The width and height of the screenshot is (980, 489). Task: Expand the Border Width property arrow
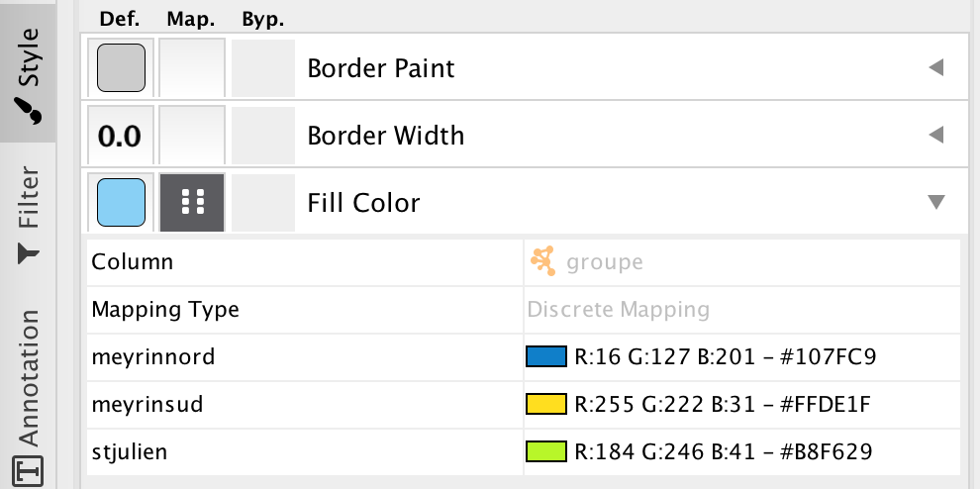click(x=935, y=135)
